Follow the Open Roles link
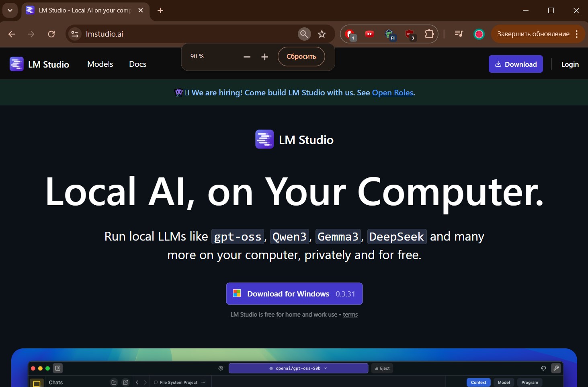 [x=392, y=93]
